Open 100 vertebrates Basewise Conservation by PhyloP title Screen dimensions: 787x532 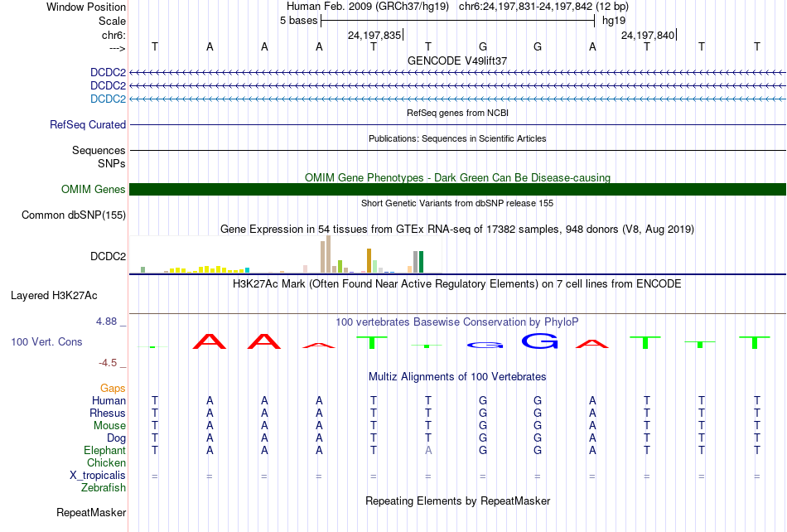click(x=457, y=322)
